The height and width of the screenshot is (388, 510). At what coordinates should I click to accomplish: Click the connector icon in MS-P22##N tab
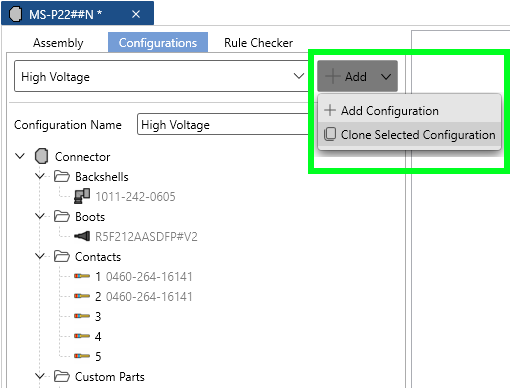pos(15,14)
